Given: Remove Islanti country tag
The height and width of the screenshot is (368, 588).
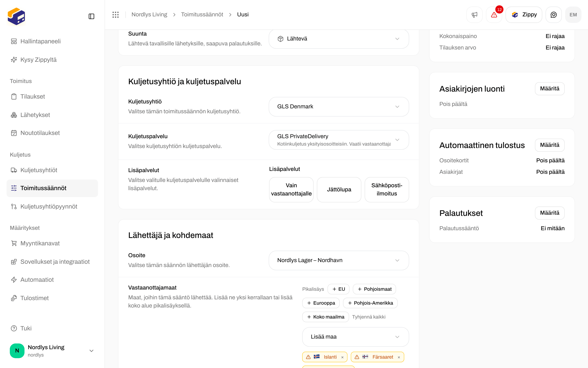Looking at the screenshot, I should click(x=342, y=357).
